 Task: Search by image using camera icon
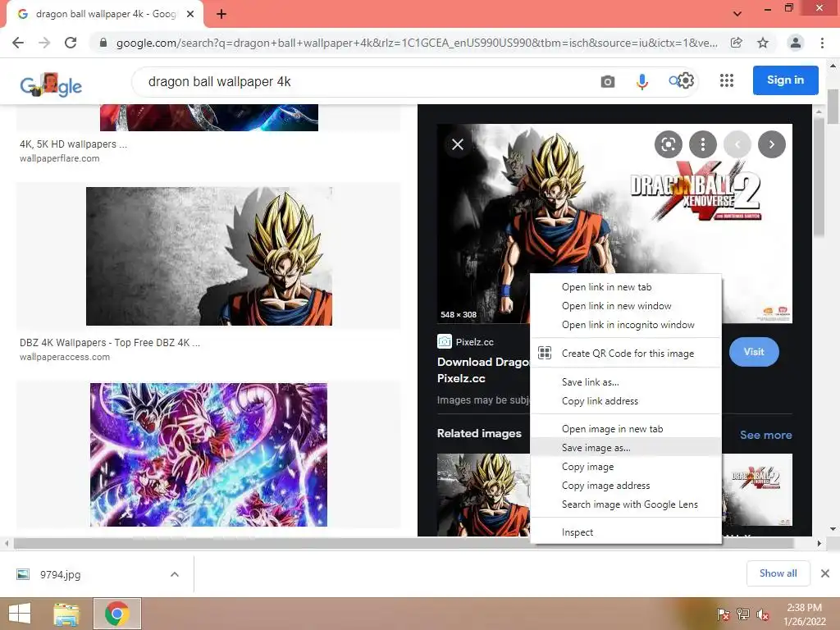pos(608,81)
